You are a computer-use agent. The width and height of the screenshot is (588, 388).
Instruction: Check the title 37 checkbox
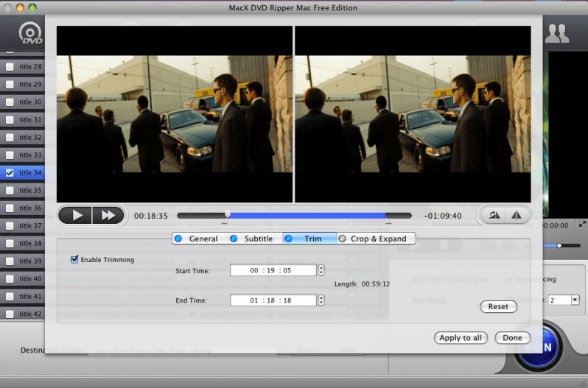(10, 226)
